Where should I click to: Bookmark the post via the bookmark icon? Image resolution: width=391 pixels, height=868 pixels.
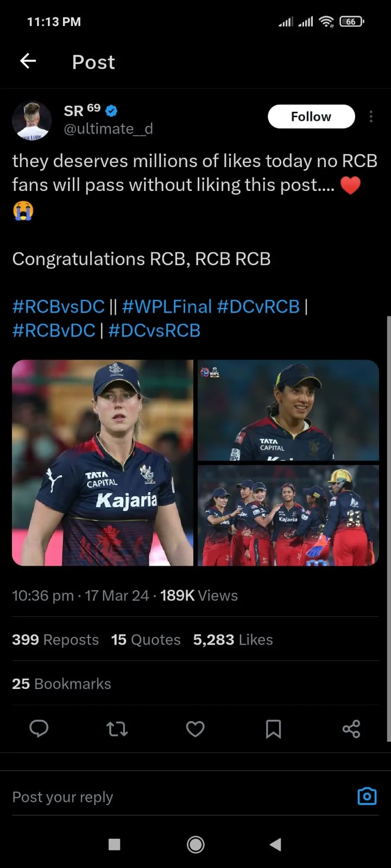click(273, 729)
